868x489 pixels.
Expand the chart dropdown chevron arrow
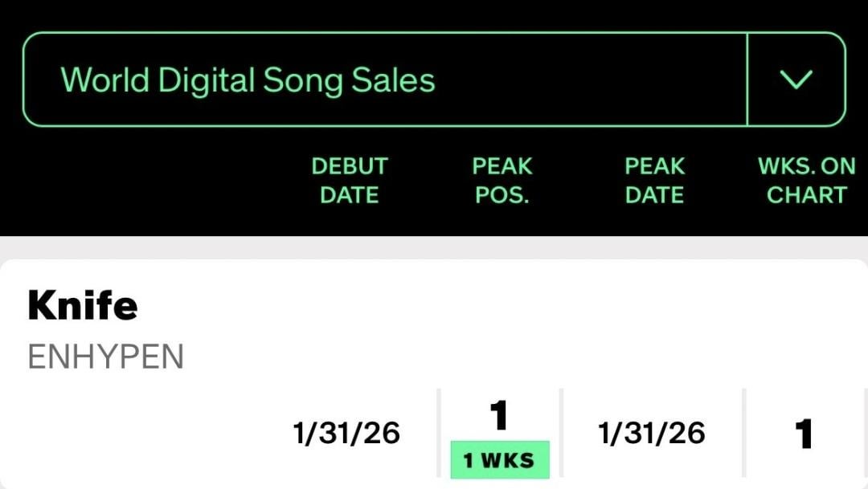[796, 79]
